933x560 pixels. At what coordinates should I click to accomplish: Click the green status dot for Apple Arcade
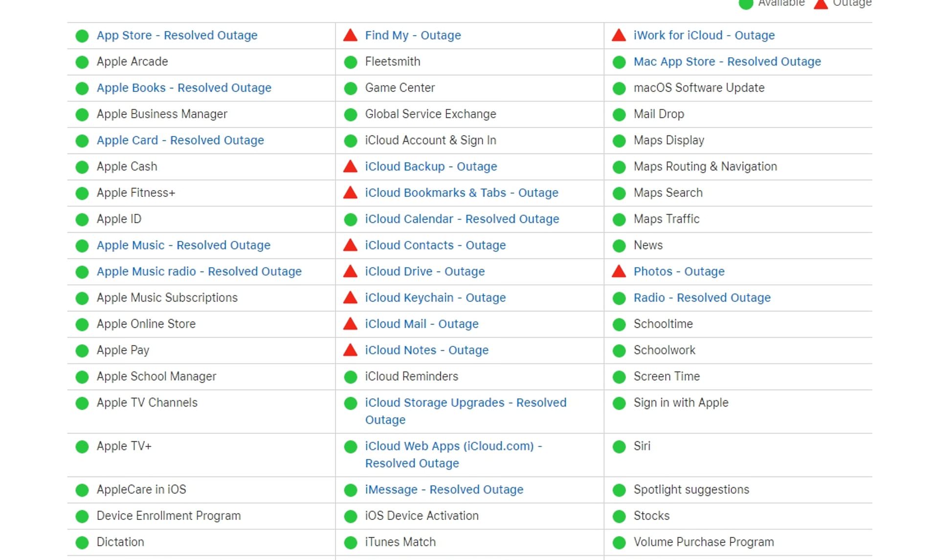click(x=82, y=62)
